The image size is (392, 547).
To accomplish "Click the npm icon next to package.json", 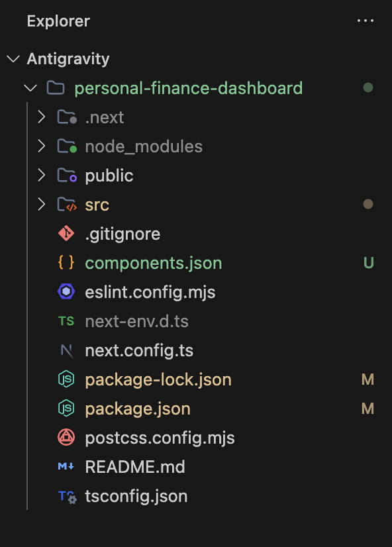I will tap(66, 408).
